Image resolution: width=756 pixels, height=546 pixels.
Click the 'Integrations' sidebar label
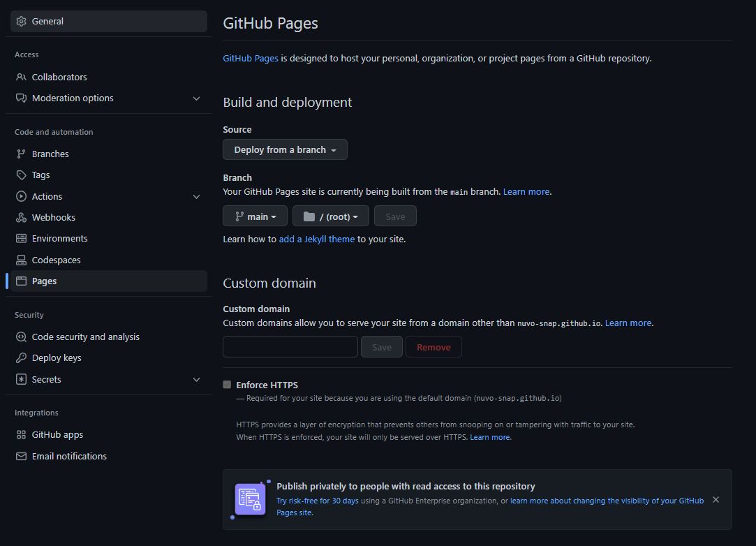36,413
